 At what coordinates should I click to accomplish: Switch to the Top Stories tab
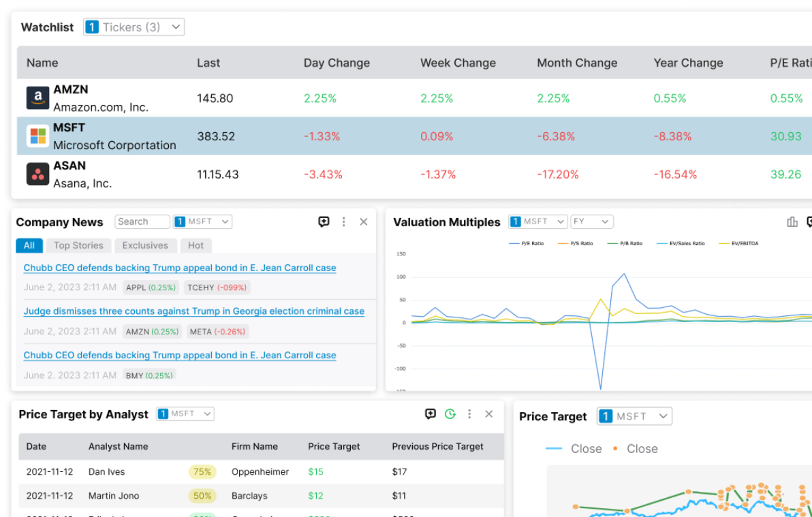coord(79,245)
